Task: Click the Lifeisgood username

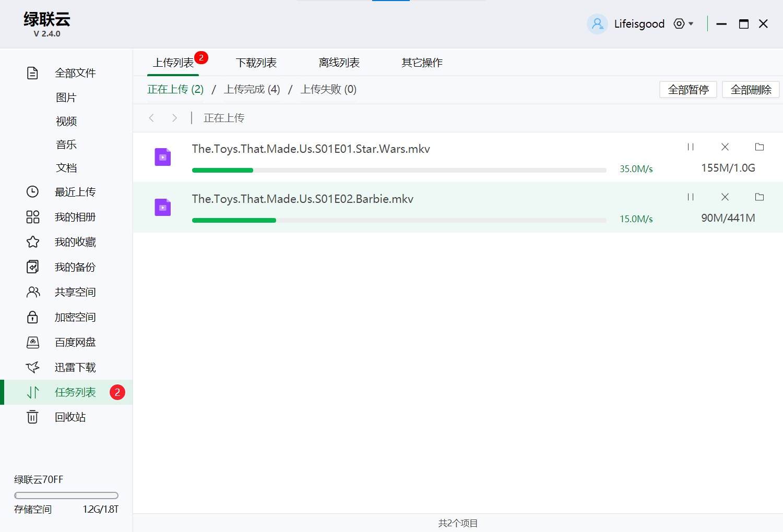Action: pyautogui.click(x=639, y=24)
